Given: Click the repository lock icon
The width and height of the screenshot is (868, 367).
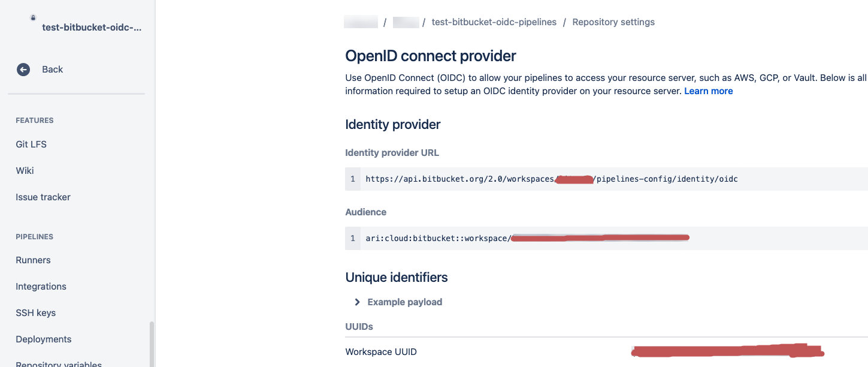Looking at the screenshot, I should pyautogui.click(x=33, y=18).
